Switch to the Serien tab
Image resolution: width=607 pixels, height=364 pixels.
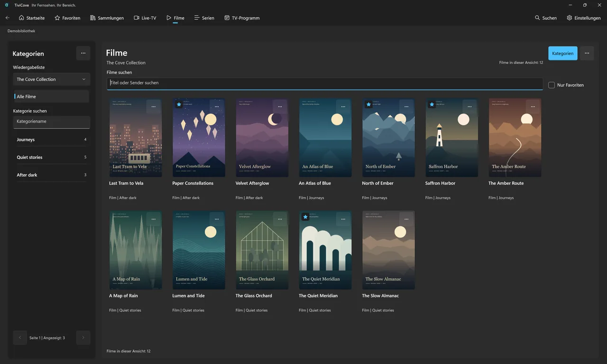[204, 18]
